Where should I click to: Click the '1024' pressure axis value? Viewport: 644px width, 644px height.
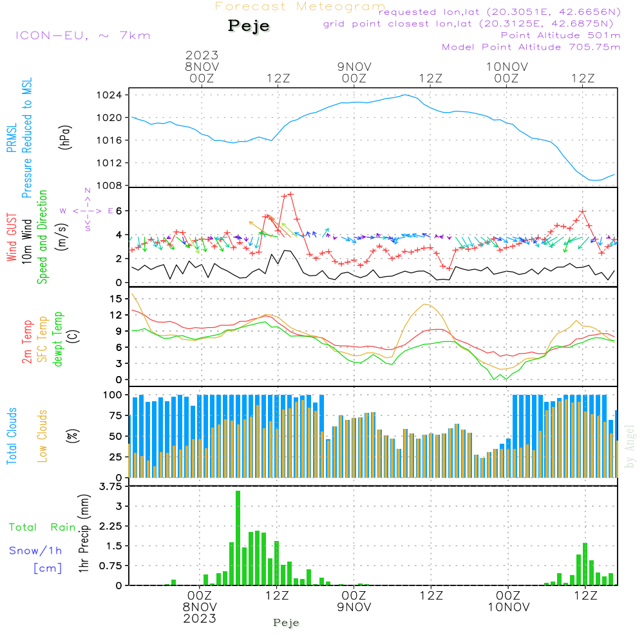coord(109,95)
